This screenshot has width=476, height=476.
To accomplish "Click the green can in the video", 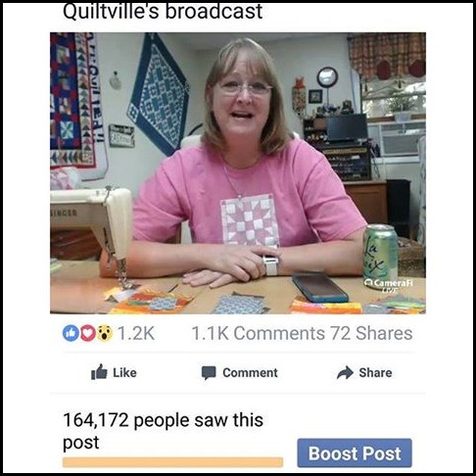I will (380, 253).
